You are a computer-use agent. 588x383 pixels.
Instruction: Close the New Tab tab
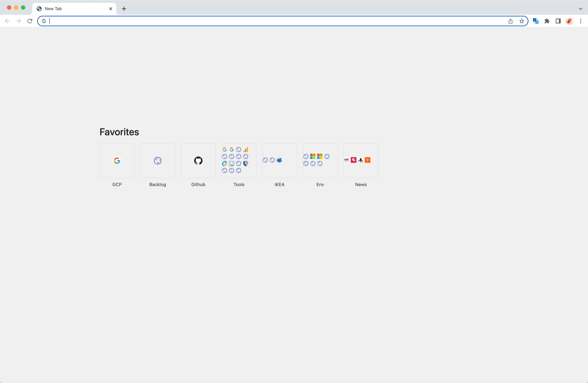(111, 9)
